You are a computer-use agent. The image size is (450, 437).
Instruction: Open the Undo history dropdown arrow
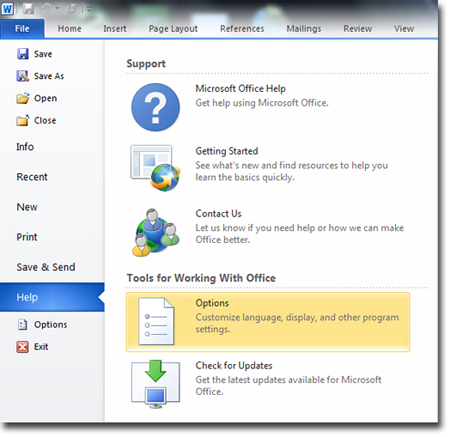click(x=57, y=9)
